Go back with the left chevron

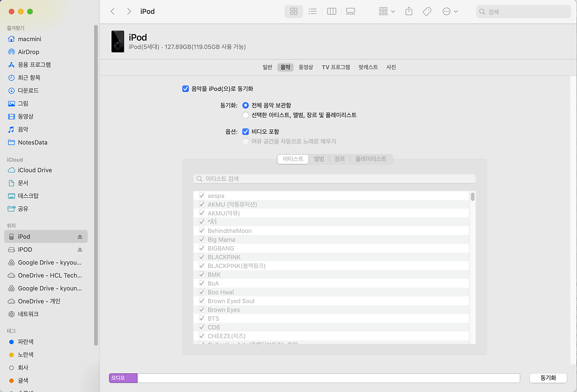click(x=113, y=11)
